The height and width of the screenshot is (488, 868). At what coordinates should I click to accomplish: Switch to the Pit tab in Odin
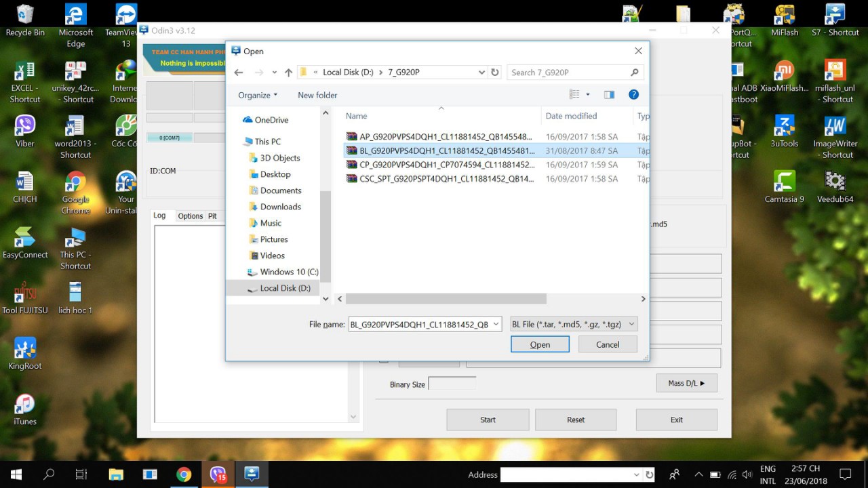[212, 216]
